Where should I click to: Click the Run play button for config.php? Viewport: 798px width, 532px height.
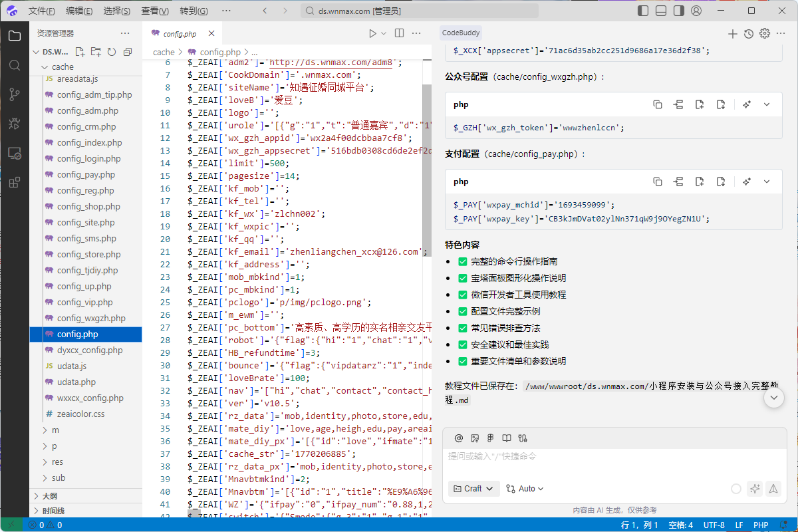372,33
